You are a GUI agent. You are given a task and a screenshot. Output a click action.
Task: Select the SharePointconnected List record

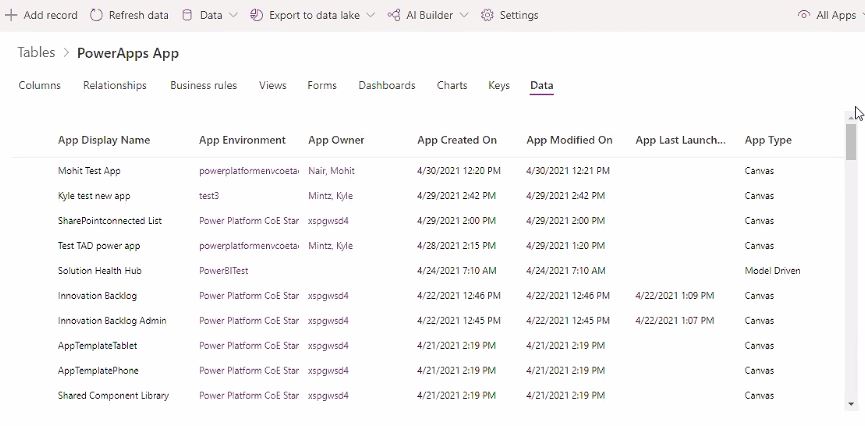[110, 221]
